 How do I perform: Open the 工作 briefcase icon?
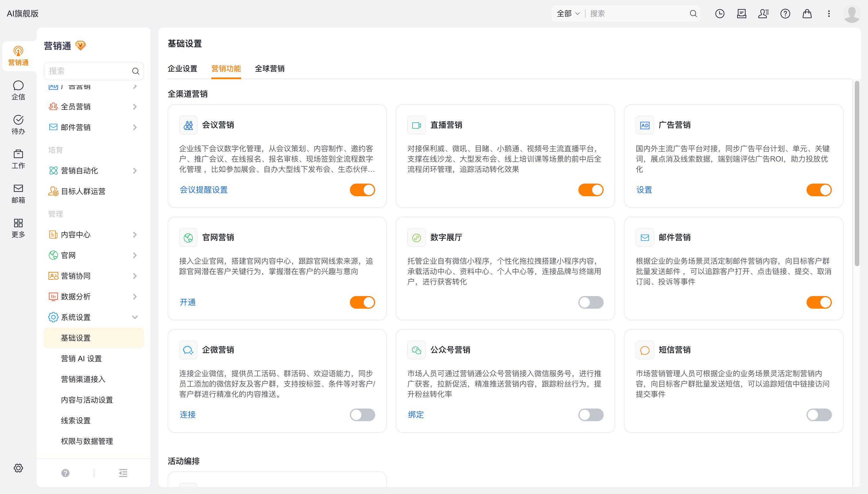click(18, 159)
